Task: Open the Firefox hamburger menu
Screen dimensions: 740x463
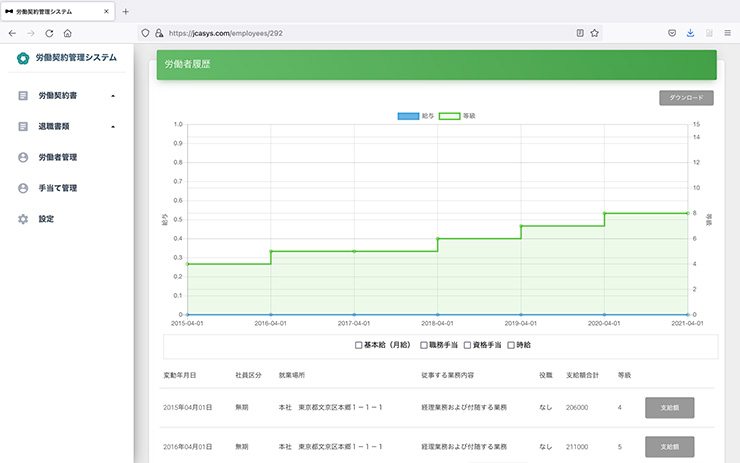Action: (727, 33)
